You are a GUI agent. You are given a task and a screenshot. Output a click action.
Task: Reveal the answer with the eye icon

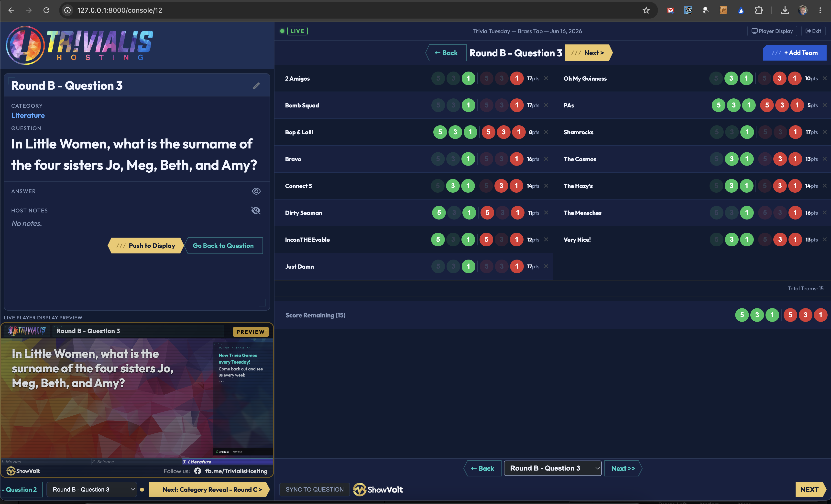[256, 191]
